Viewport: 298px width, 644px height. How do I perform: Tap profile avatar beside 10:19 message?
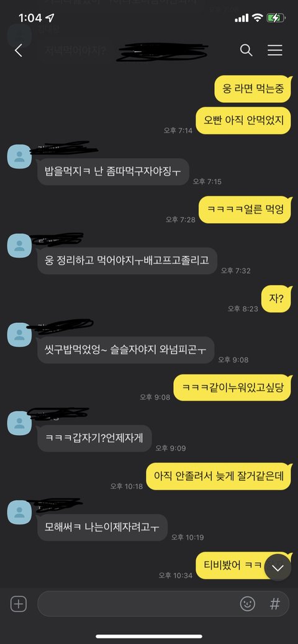pos(19,513)
